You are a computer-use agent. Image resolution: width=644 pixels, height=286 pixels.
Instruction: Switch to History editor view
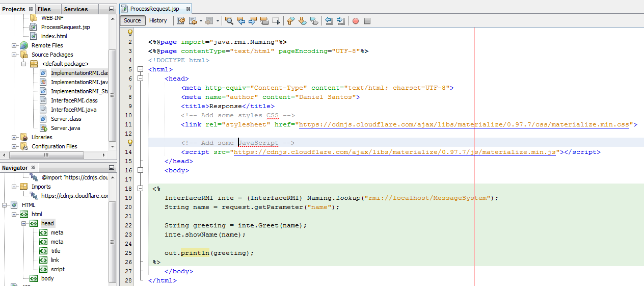pyautogui.click(x=158, y=20)
